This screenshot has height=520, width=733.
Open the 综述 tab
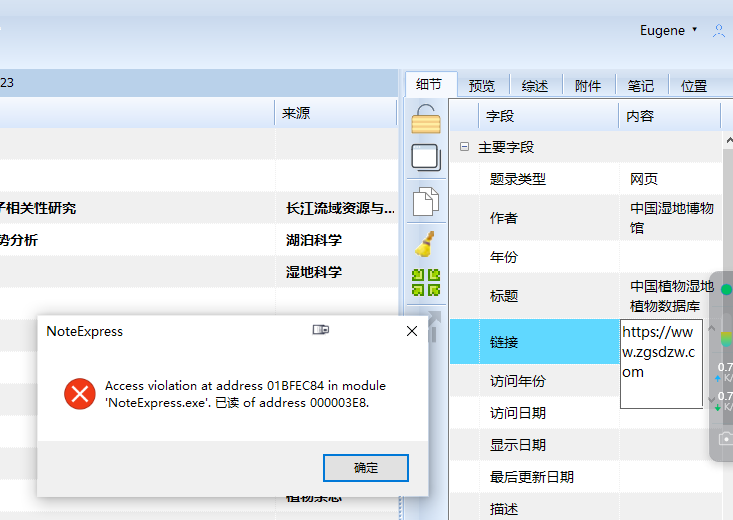(535, 86)
